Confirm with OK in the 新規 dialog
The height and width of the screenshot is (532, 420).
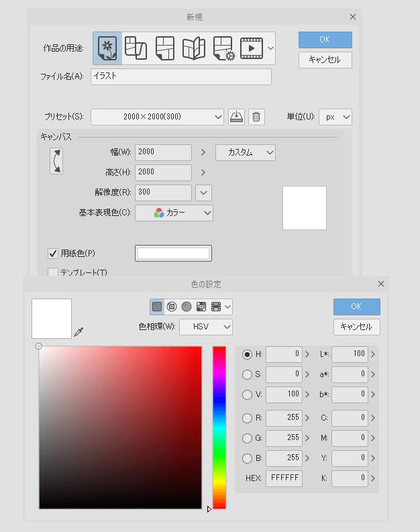coord(325,40)
